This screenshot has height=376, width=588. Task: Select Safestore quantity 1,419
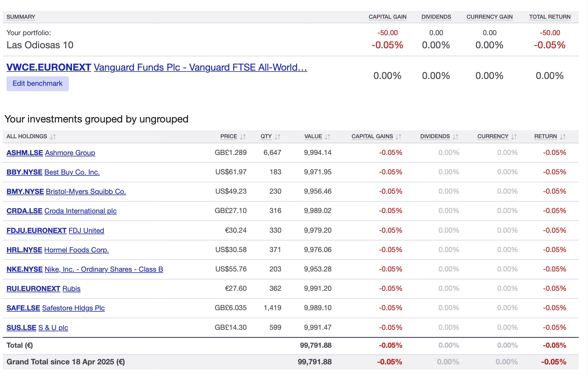(272, 308)
